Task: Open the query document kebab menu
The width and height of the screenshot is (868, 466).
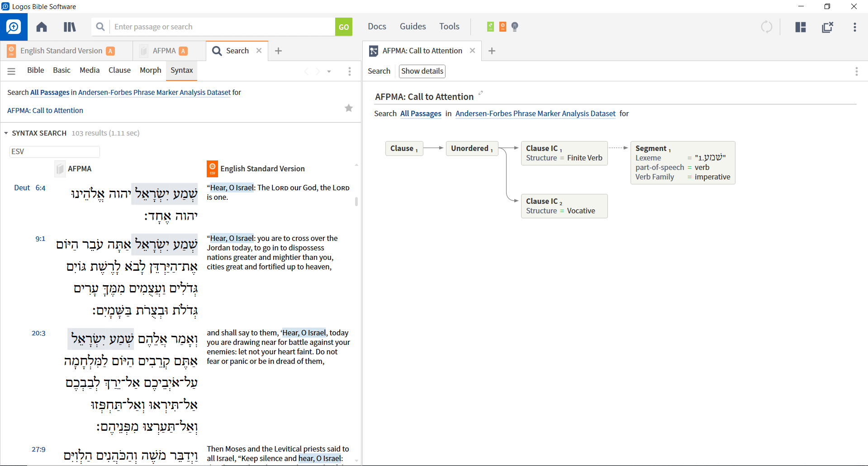Action: 856,71
